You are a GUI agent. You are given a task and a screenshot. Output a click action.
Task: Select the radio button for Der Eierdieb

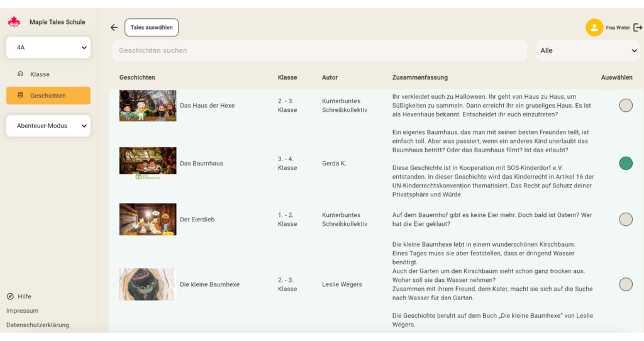625,220
